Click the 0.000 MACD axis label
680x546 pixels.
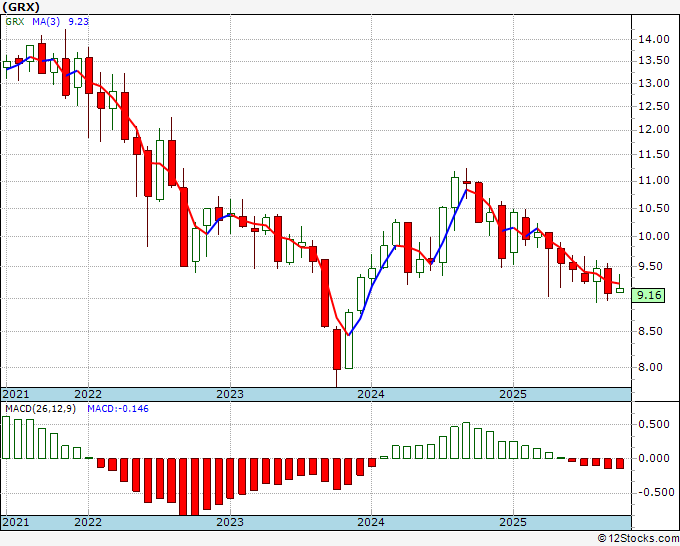click(x=654, y=458)
